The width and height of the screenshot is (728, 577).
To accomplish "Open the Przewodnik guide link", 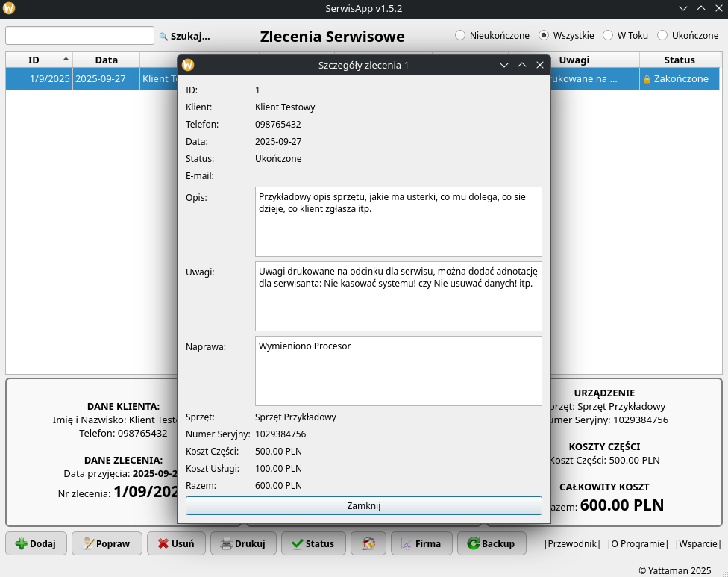I will [572, 543].
